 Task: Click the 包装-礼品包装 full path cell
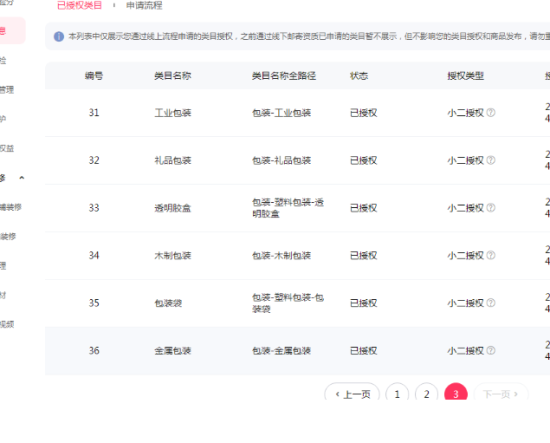(x=282, y=160)
